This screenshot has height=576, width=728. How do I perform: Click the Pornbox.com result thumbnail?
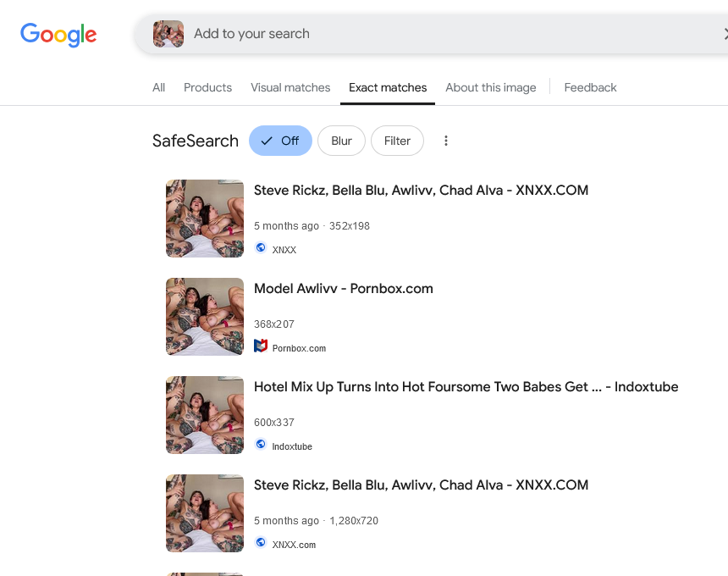pyautogui.click(x=205, y=317)
